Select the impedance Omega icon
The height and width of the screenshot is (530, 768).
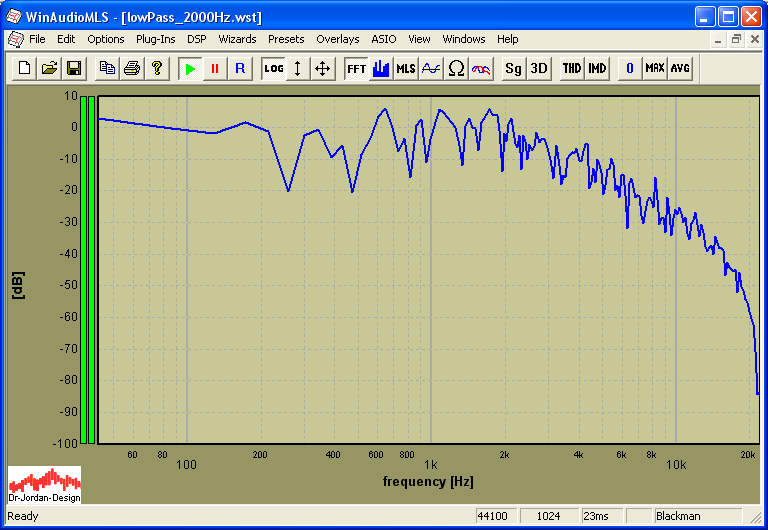pos(456,68)
